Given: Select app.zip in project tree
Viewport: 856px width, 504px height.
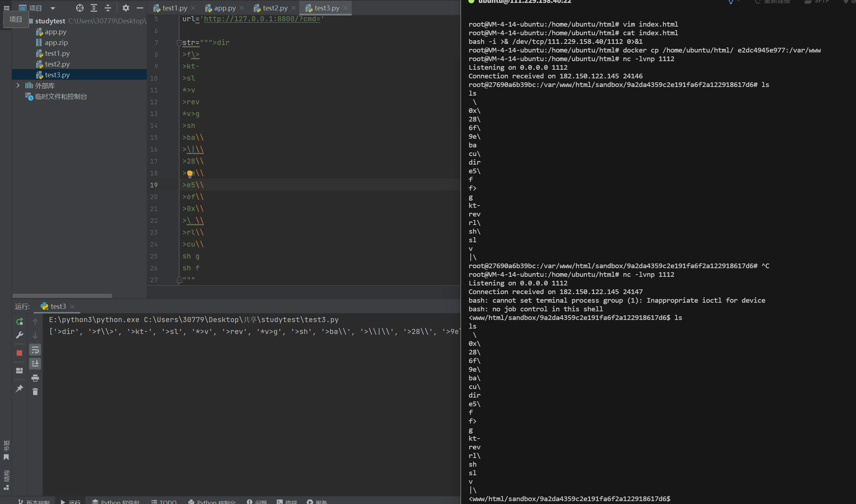Looking at the screenshot, I should 56,42.
